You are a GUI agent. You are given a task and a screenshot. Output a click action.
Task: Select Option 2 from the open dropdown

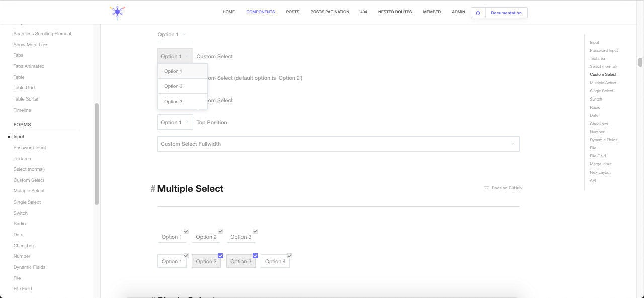[x=173, y=86]
